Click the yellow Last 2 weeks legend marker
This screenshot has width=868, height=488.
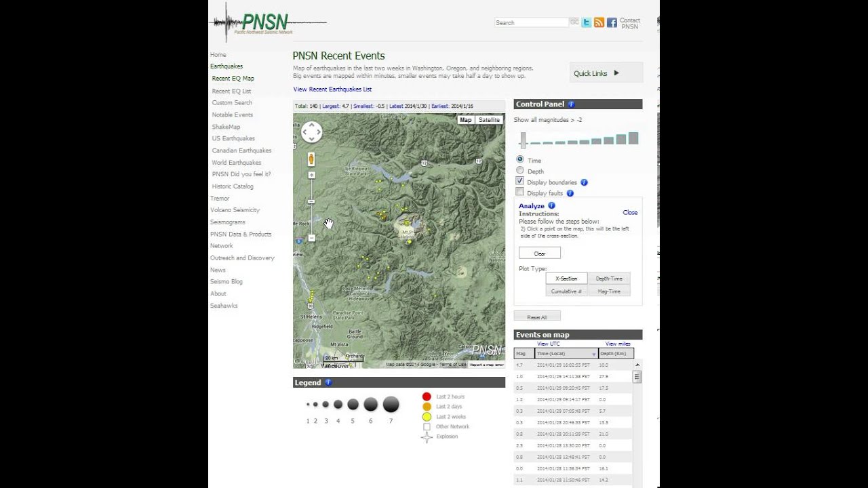coord(427,417)
